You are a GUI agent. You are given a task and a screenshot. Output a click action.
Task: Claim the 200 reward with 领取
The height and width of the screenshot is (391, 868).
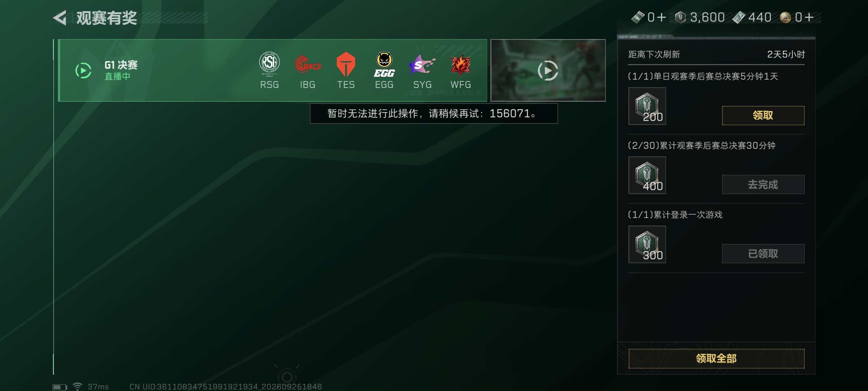pos(763,115)
